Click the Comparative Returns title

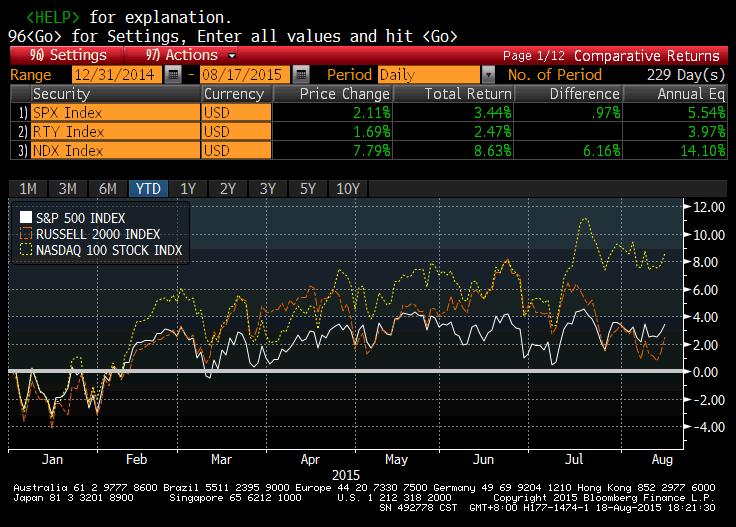click(646, 55)
